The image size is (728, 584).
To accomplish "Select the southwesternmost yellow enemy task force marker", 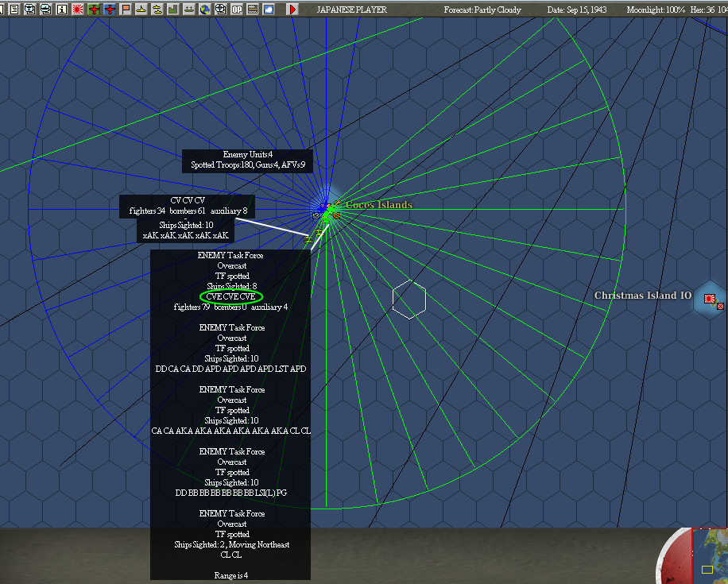I will pos(308,239).
